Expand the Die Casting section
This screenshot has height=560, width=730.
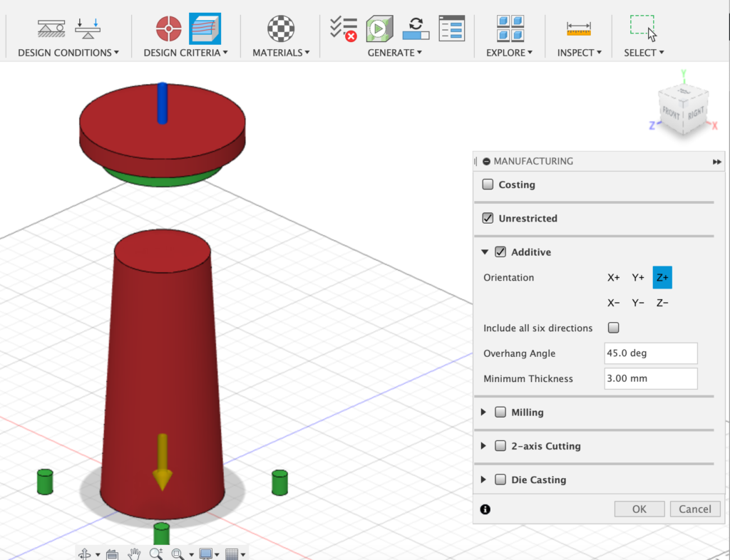[x=485, y=479]
